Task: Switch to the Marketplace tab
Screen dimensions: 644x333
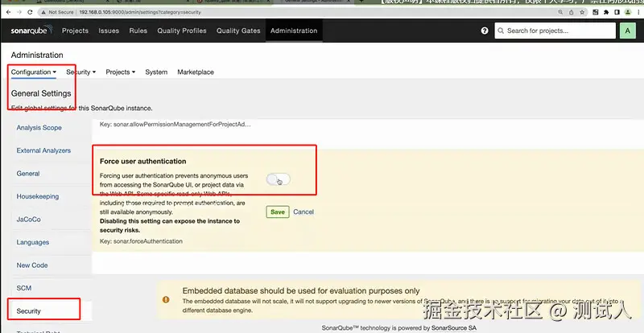Action: pos(196,72)
